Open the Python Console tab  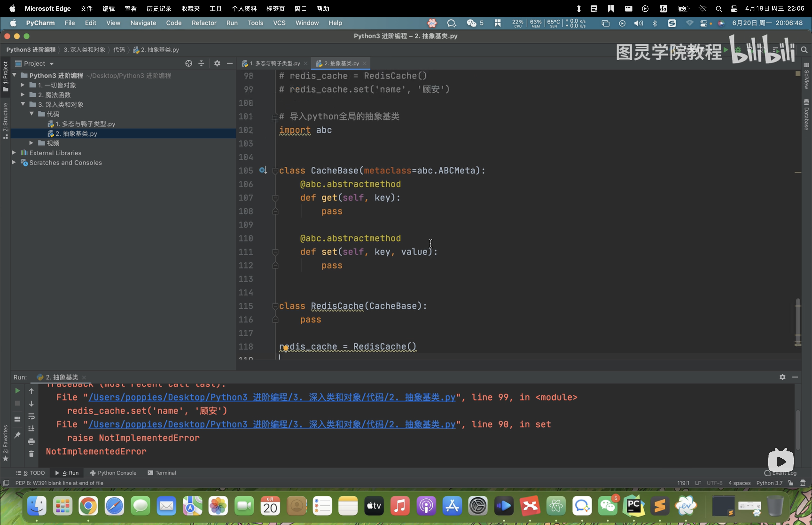(113, 473)
